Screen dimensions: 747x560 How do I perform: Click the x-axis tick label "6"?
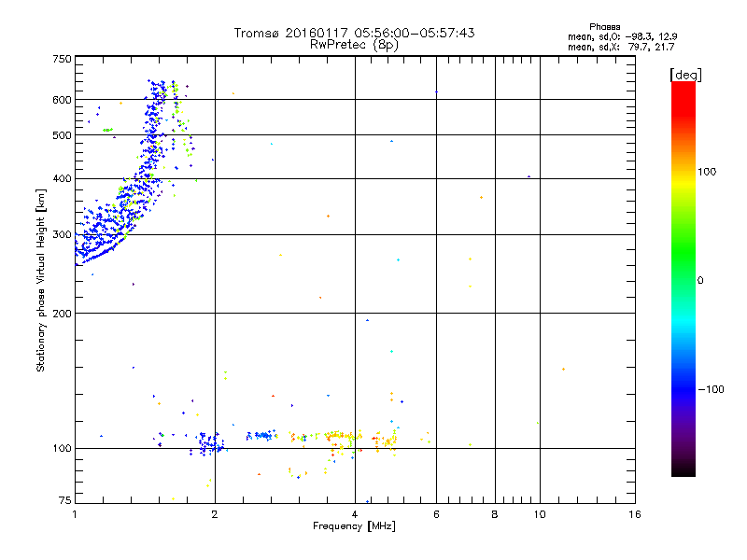(436, 514)
